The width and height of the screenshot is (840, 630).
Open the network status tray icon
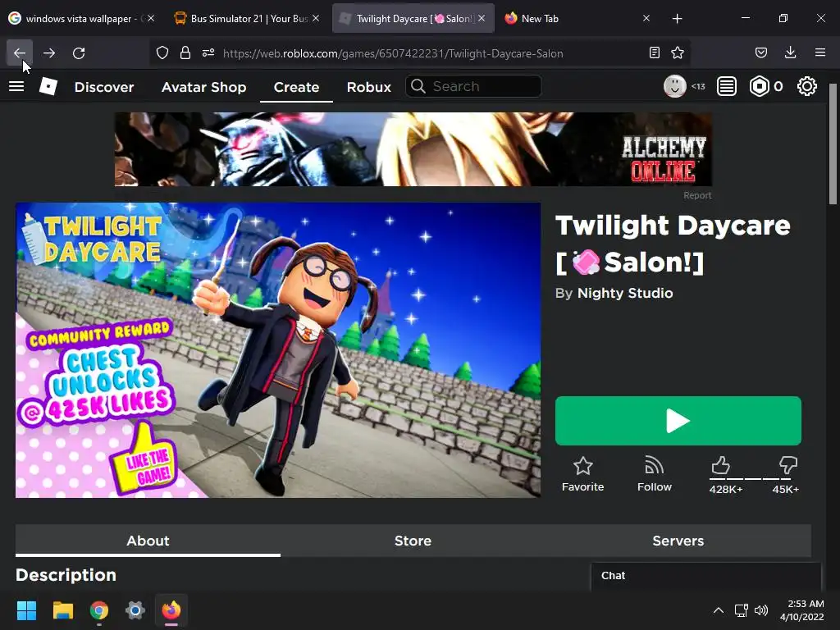(x=742, y=610)
